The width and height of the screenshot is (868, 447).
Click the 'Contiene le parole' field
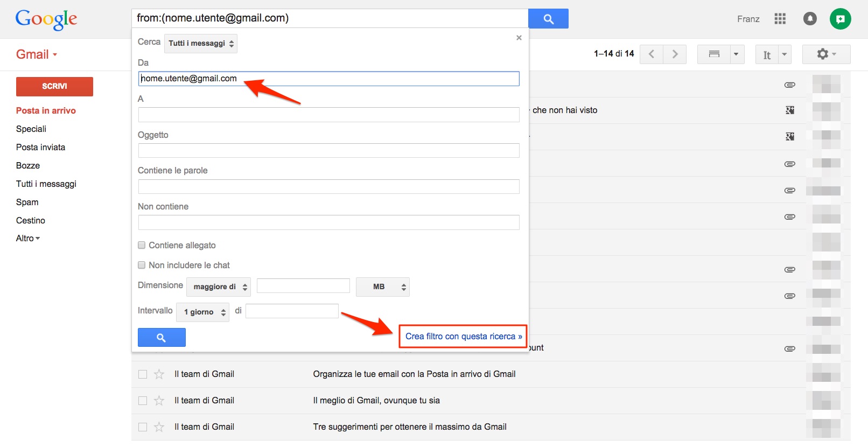[329, 186]
